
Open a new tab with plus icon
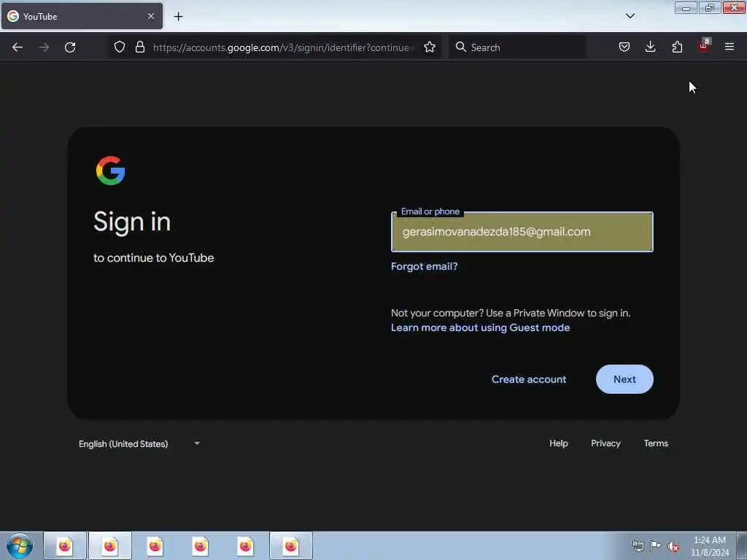(178, 17)
